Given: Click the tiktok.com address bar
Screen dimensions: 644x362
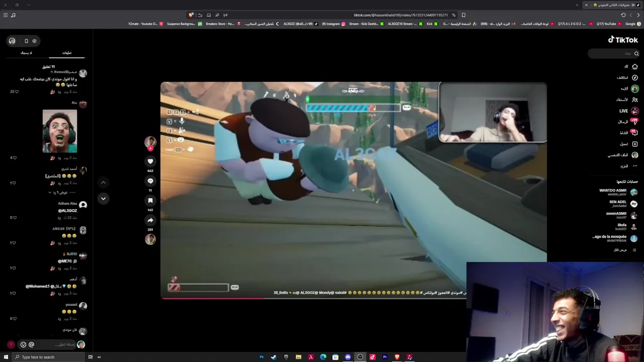Looking at the screenshot, I should click(400, 15).
